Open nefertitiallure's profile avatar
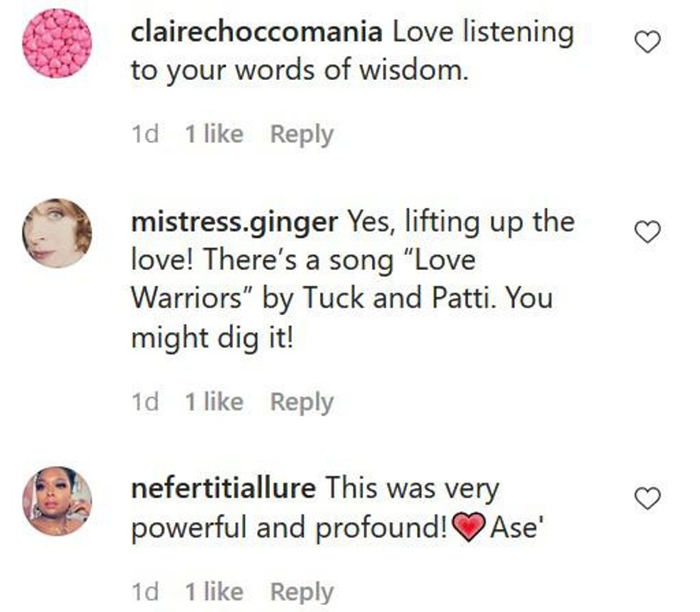Image resolution: width=700 pixels, height=612 pixels. point(57,501)
